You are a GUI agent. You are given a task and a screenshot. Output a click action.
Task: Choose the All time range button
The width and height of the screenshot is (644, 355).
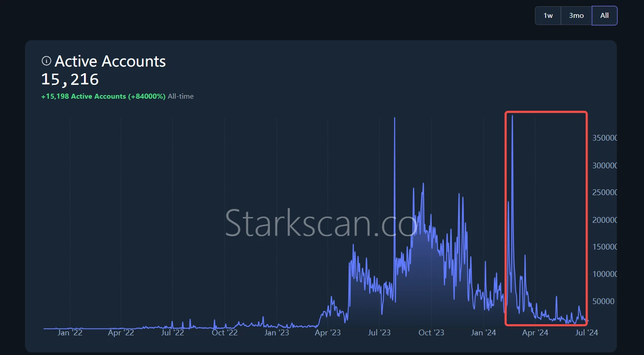604,16
